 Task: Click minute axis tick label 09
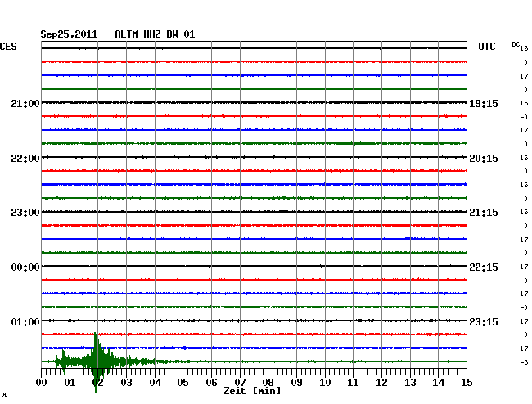coord(296,383)
